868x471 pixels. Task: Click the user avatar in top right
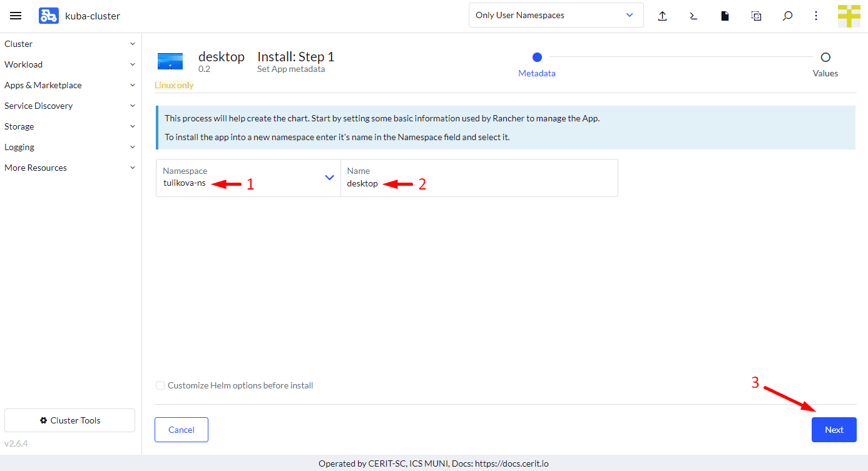click(849, 16)
